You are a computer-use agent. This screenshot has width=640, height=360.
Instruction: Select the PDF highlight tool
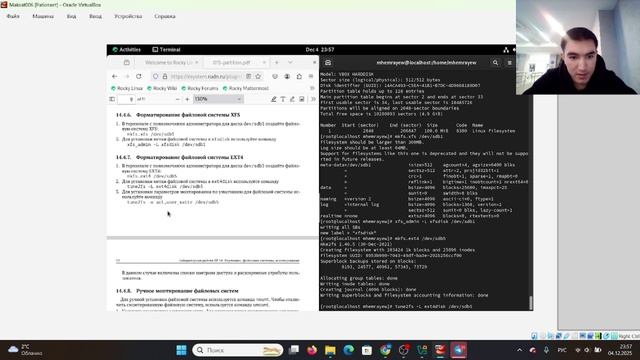(273, 99)
